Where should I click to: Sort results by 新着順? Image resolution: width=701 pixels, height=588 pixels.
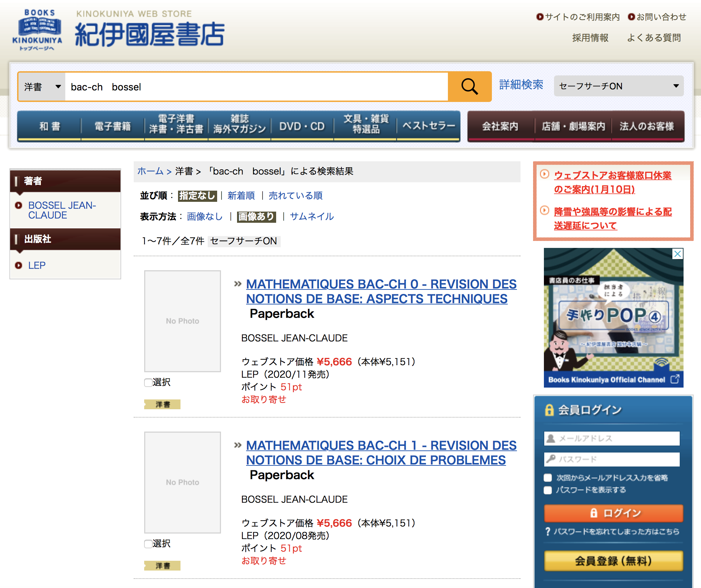241,196
